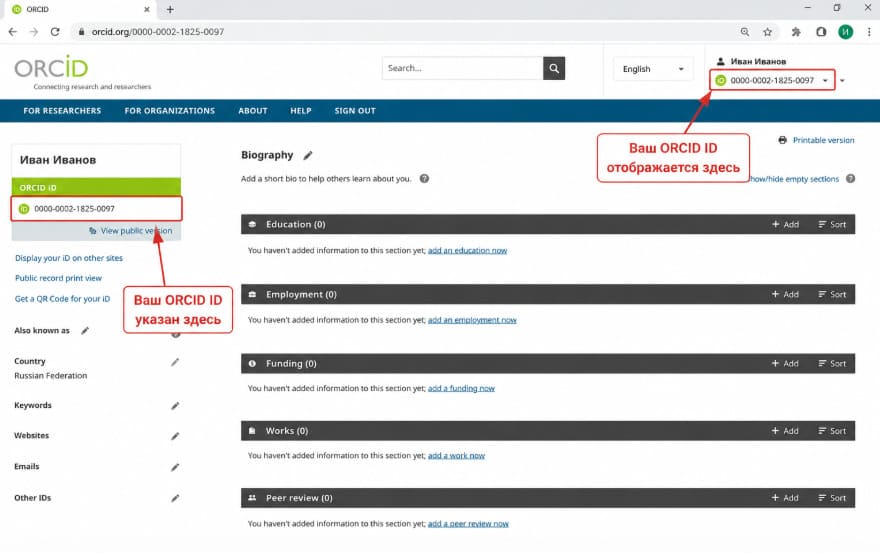The width and height of the screenshot is (880, 553).
Task: Click the search magnifier button
Action: 553,68
